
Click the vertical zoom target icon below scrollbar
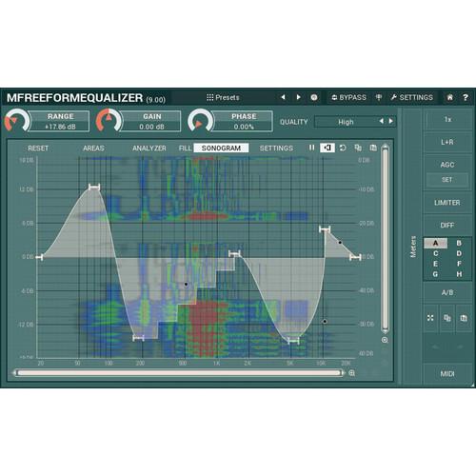[x=385, y=340]
